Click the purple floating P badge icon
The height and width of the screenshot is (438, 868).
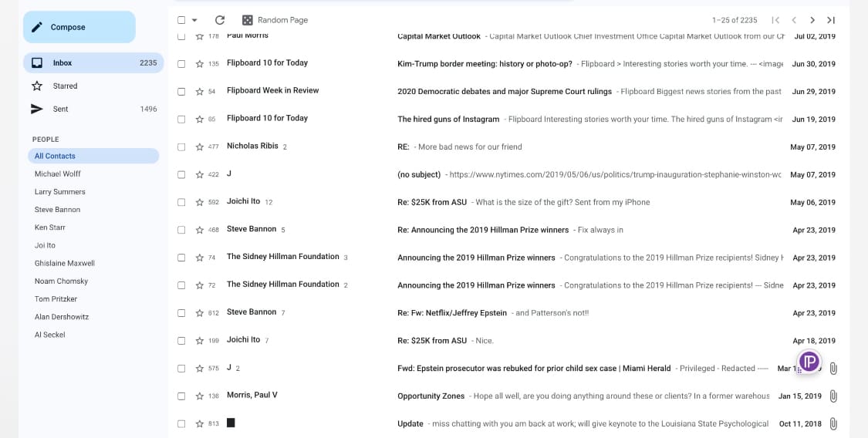click(x=809, y=361)
